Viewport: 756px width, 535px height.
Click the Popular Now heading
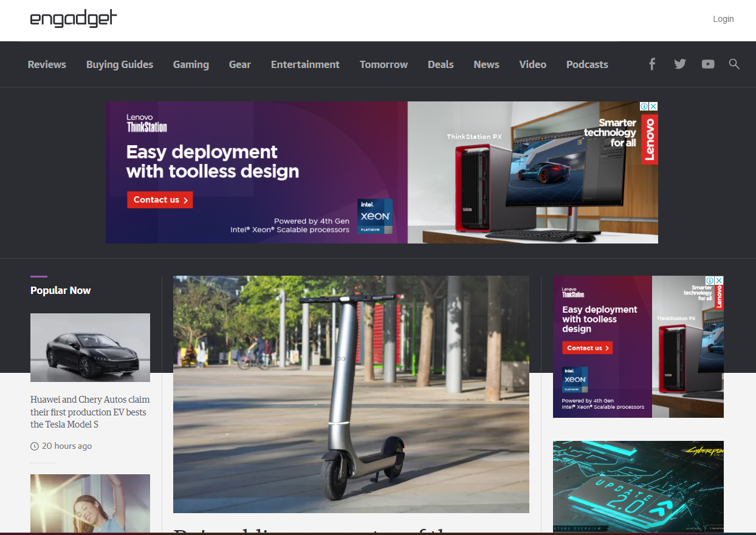pos(60,290)
